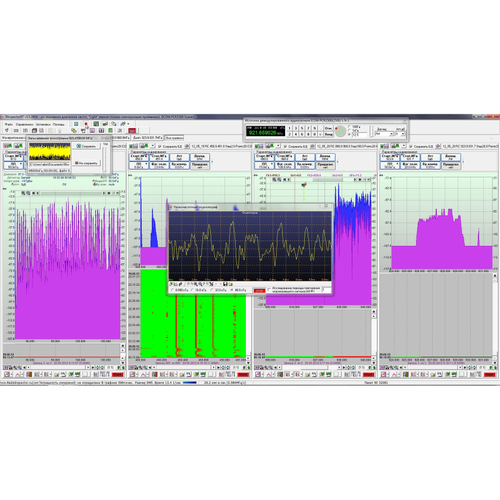This screenshot has width=500, height=500.
Task: Open the attenuator dropdown in receiver window
Action: (399, 134)
